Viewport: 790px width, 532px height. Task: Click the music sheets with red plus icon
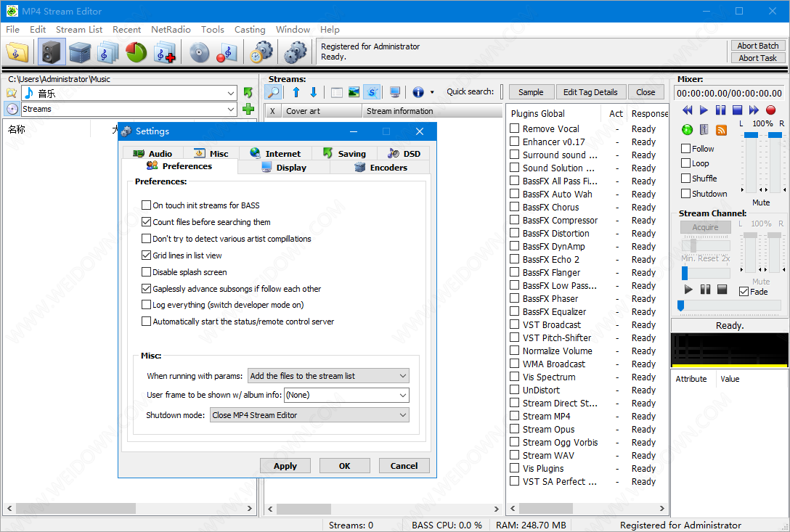165,52
